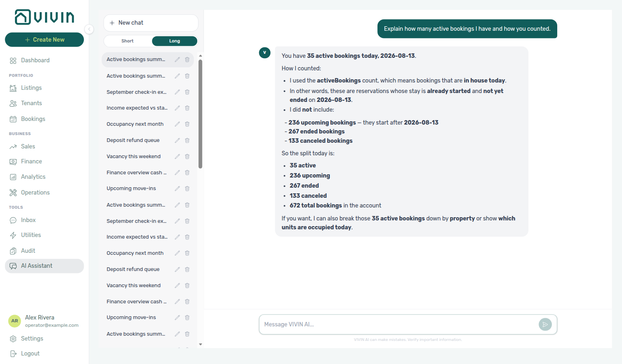Click the Create New button

45,40
